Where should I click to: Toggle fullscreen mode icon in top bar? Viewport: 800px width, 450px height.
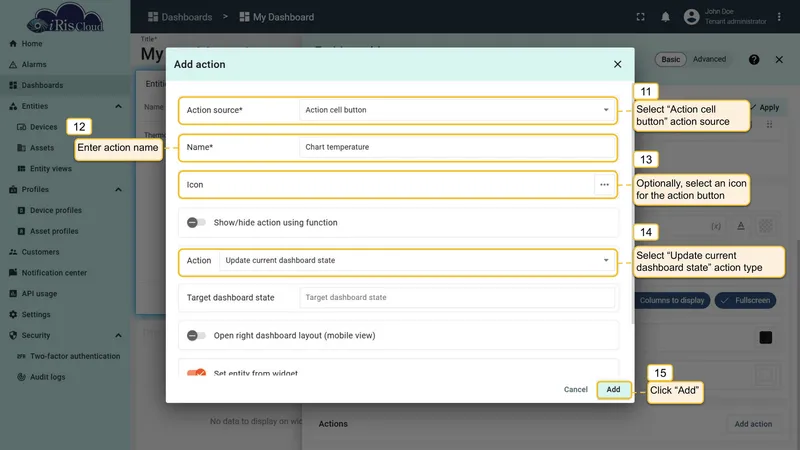[x=640, y=17]
